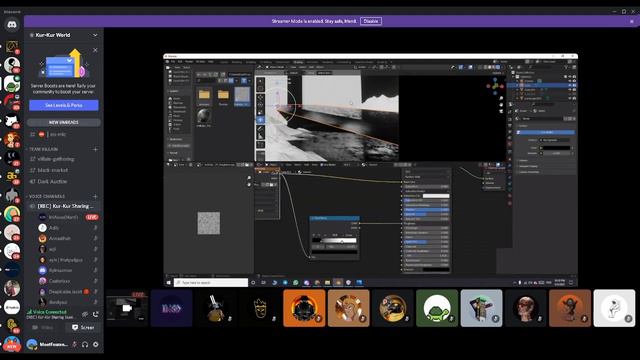640x360 pixels.
Task: Switch to the Layout workspace tab
Action: pyautogui.click(x=224, y=62)
